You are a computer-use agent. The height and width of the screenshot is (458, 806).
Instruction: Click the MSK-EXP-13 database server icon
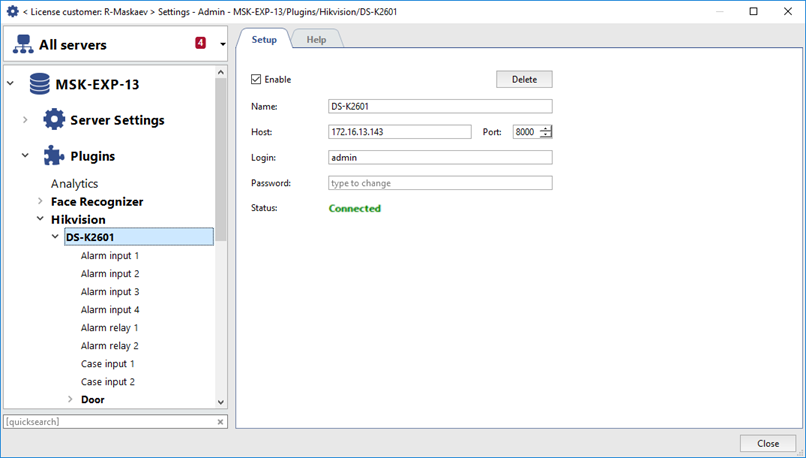coord(40,84)
